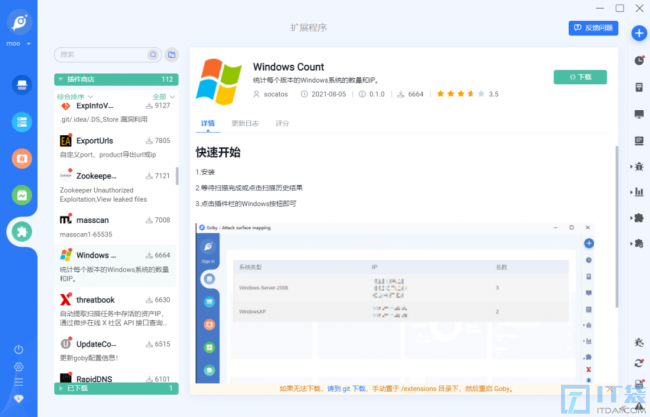Click the refresh arrows icon on right toolbar

pos(639,363)
